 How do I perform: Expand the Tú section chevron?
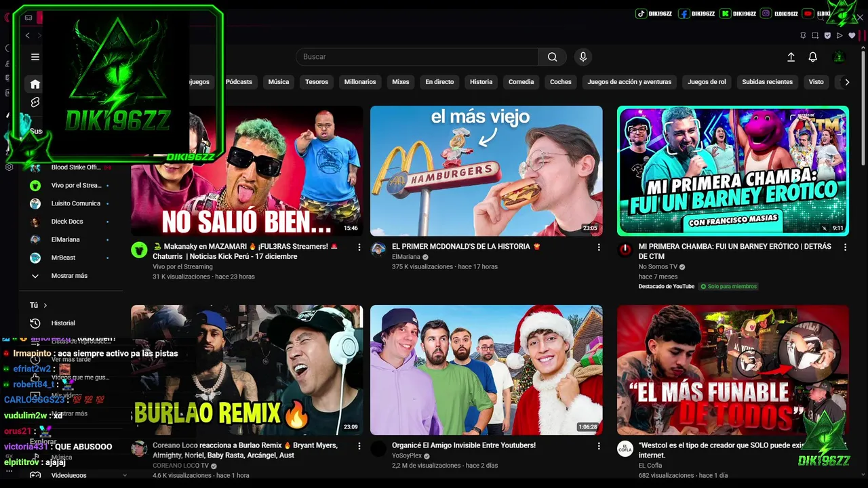(44, 306)
